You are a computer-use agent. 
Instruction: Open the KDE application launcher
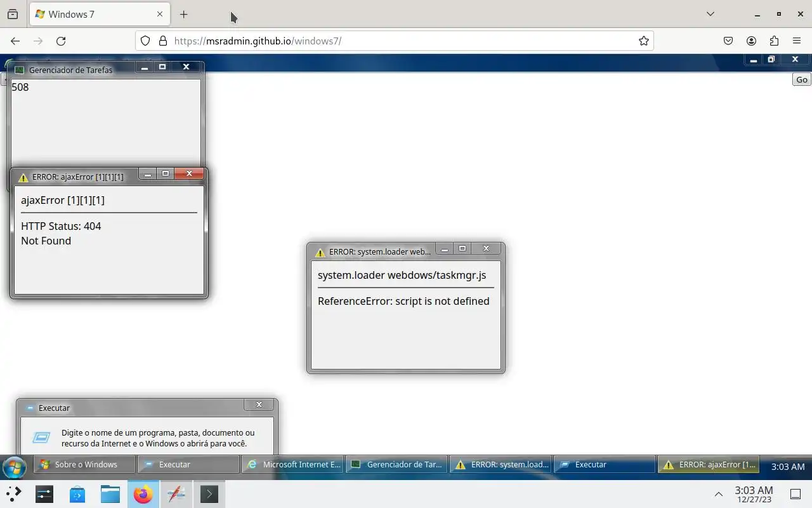(14, 494)
